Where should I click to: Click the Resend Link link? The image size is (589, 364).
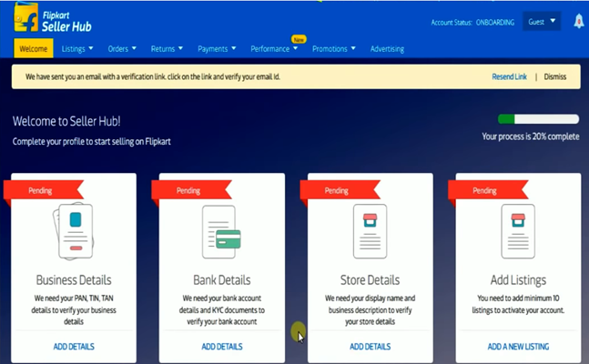[x=510, y=76]
